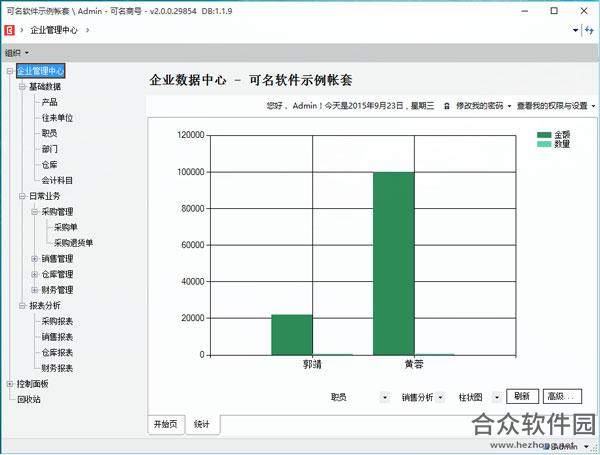
Task: Select 控制面板 in the tree
Action: 33,384
